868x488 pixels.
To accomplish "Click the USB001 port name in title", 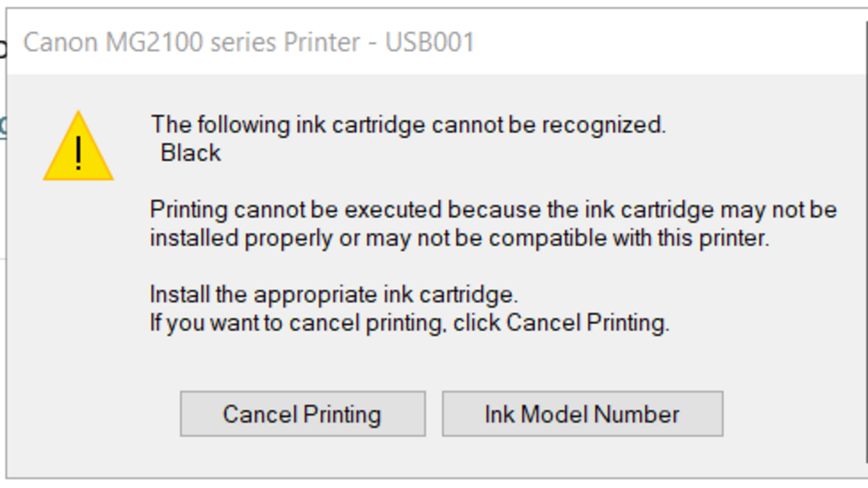I will click(429, 42).
